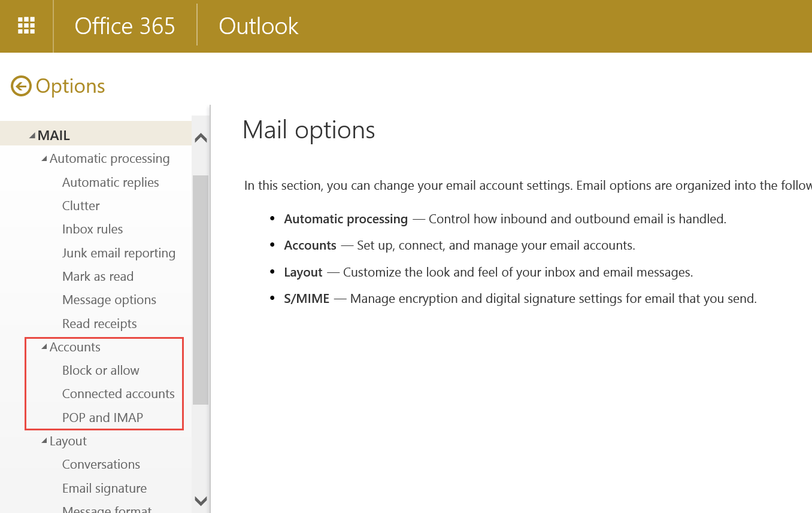Select POP and IMAP settings
This screenshot has height=513, width=812.
pyautogui.click(x=102, y=417)
